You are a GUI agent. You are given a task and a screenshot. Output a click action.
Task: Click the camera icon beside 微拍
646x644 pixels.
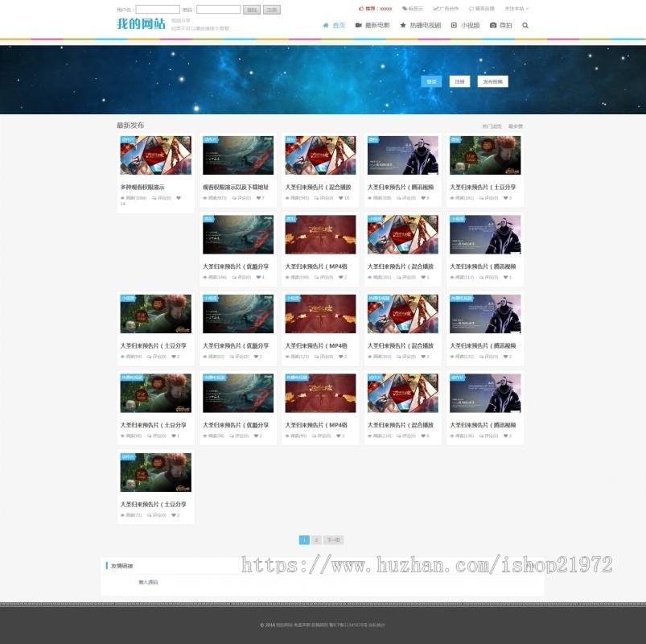click(x=492, y=25)
